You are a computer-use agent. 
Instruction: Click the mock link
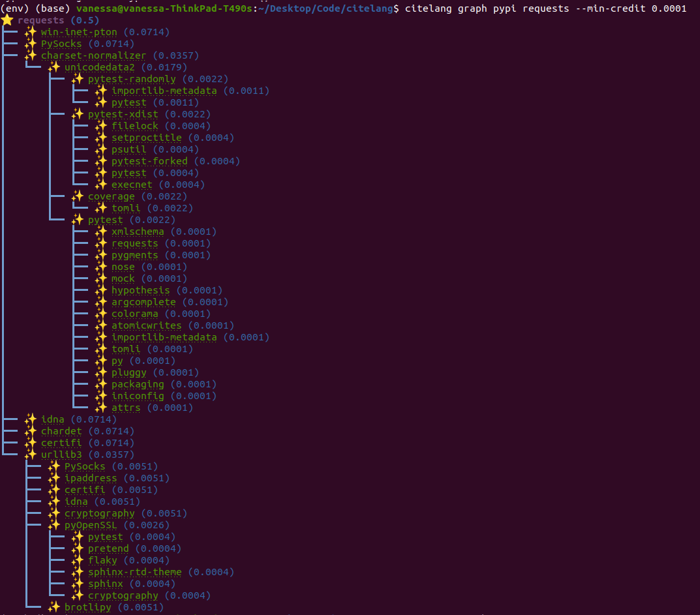click(123, 278)
